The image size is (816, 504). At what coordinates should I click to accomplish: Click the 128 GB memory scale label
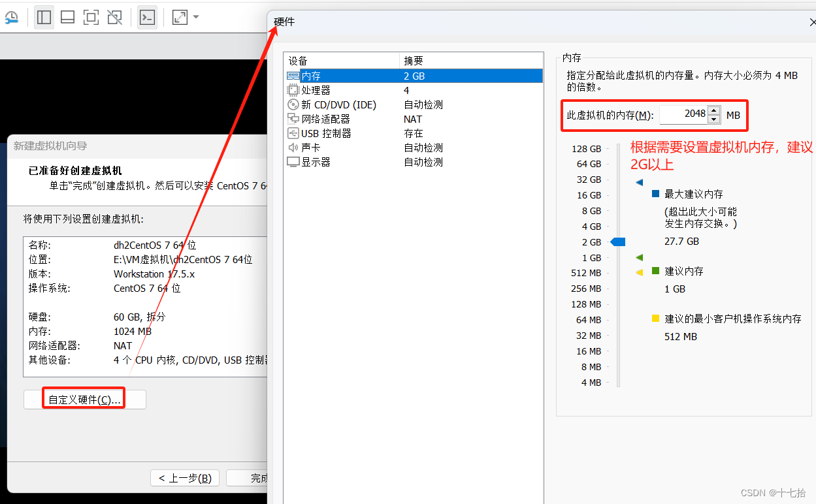pyautogui.click(x=587, y=148)
